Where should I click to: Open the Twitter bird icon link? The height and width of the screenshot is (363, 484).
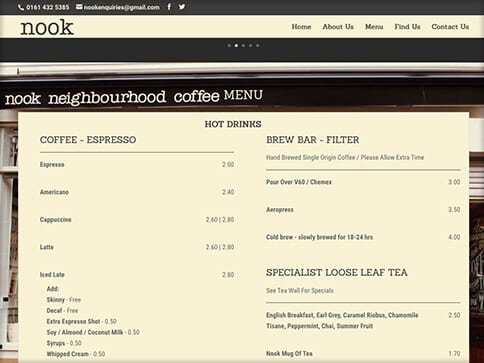[x=182, y=7]
